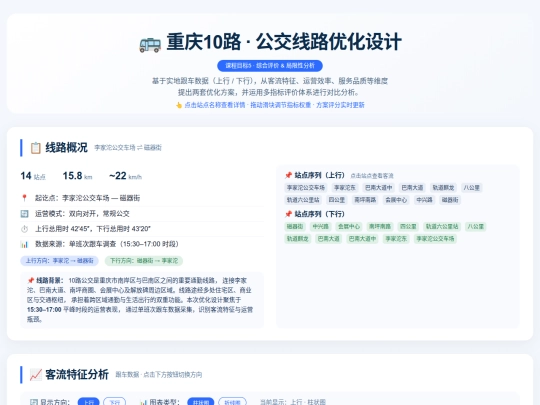The image size is (540, 405).
Task: Click the bus icon beside the page title
Action: [x=150, y=44]
